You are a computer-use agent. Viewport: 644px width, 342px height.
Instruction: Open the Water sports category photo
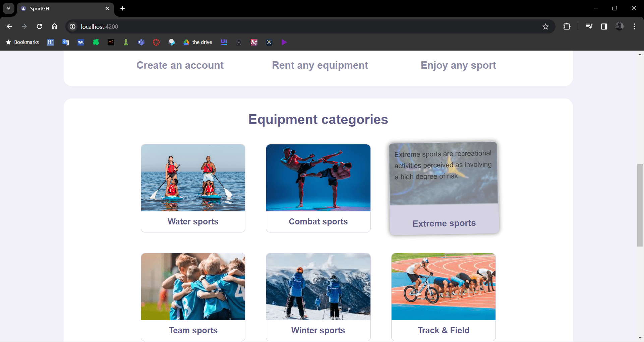193,178
